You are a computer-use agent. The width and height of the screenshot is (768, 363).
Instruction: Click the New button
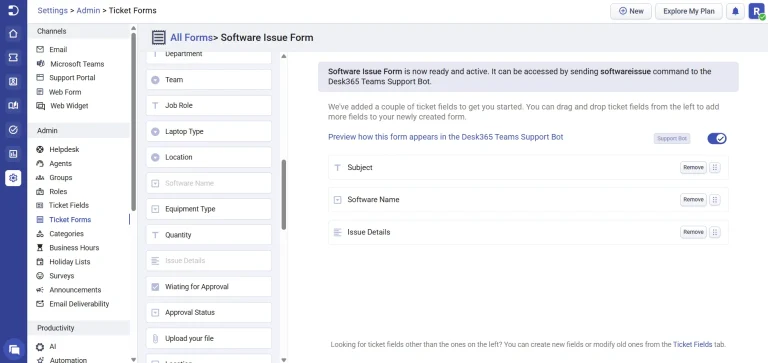[631, 11]
